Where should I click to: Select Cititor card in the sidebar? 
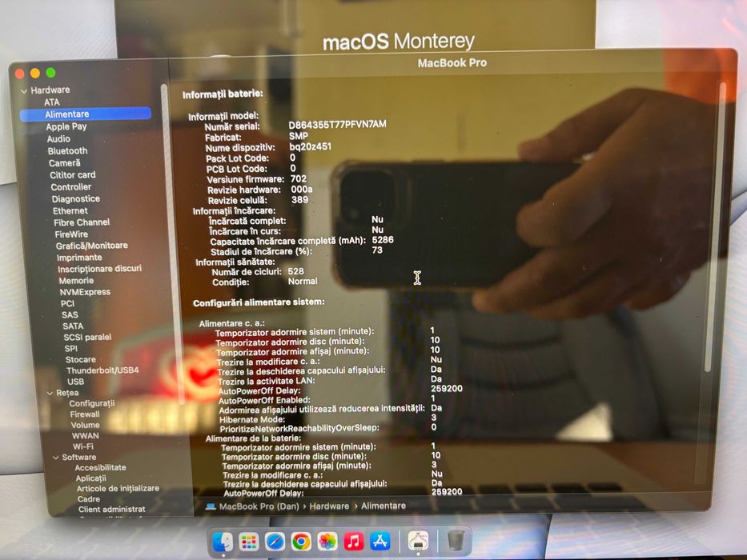click(x=72, y=174)
